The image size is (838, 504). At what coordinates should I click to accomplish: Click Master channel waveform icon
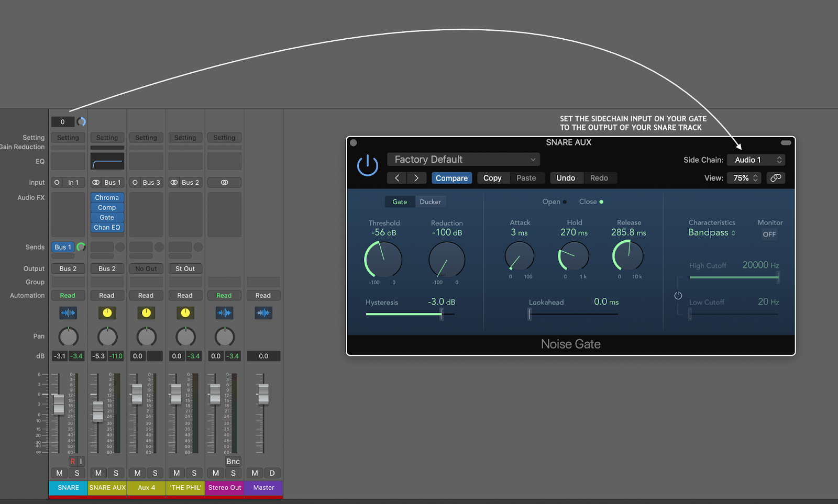(x=263, y=313)
